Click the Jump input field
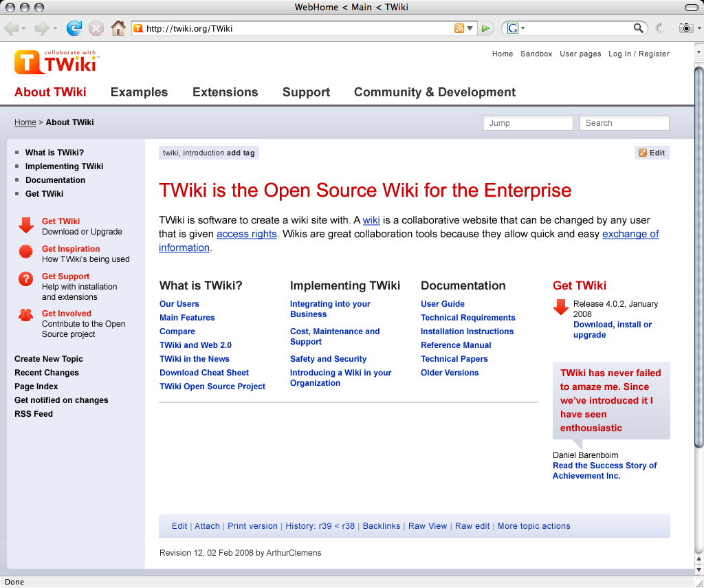The image size is (704, 588). click(527, 123)
